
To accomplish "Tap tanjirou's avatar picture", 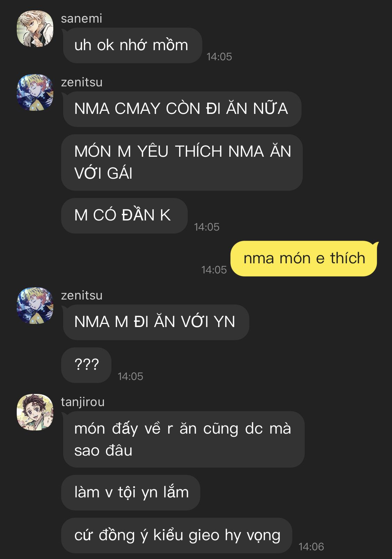I will pyautogui.click(x=35, y=412).
